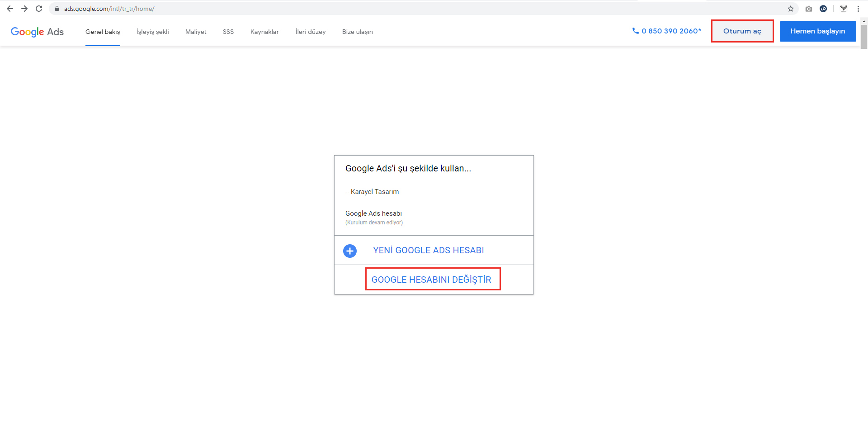Viewport: 868px width, 441px height.
Task: Open Bize ulaşın navigation item
Action: click(358, 32)
